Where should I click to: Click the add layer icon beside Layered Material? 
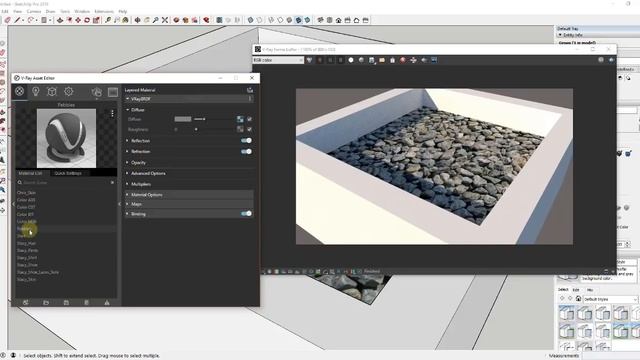pyautogui.click(x=250, y=90)
